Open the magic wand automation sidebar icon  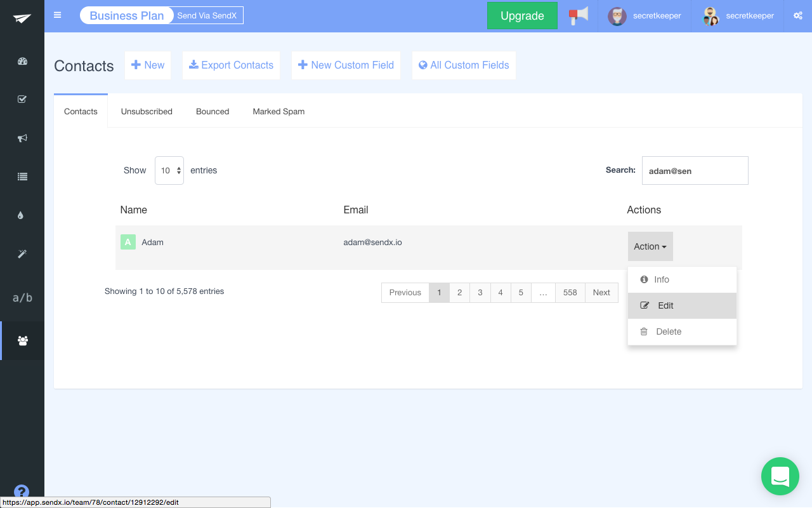pos(22,254)
